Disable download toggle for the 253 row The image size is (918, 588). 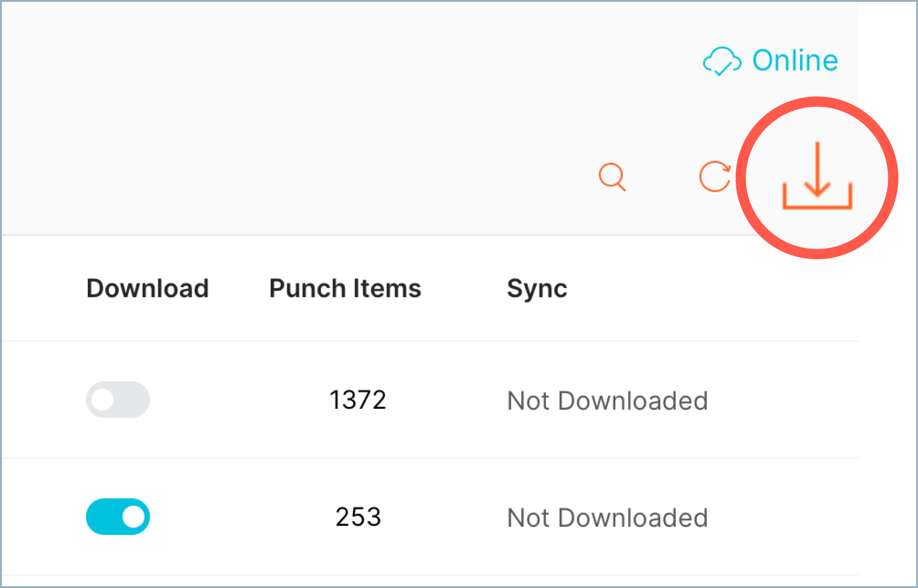point(117,517)
